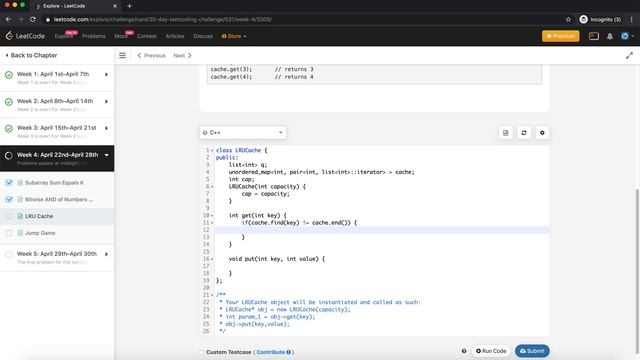Open the user avatar menu
This screenshot has width=640, height=360.
click(627, 36)
